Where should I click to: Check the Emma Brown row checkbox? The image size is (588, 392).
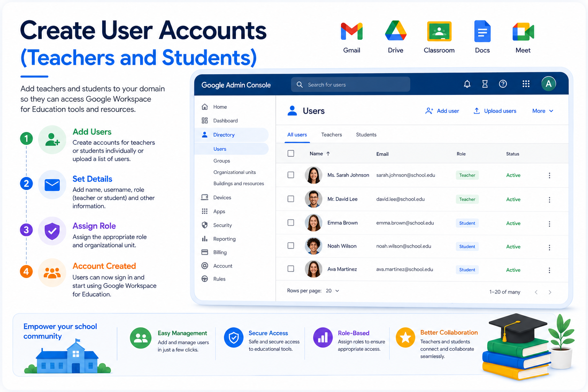[x=291, y=223]
